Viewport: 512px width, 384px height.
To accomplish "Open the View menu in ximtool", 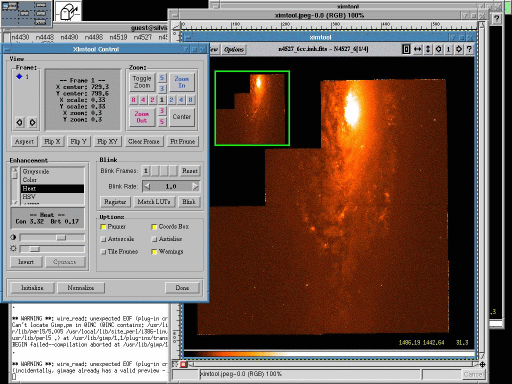I will pos(214,49).
